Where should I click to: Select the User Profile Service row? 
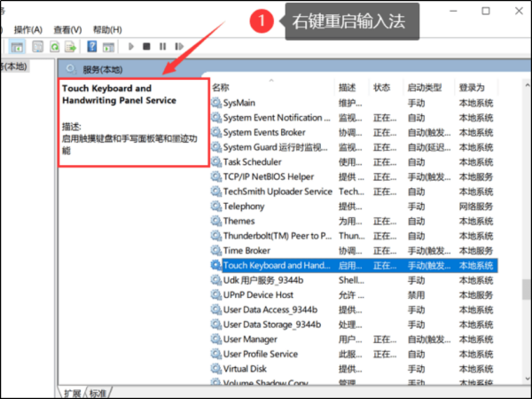(354, 354)
